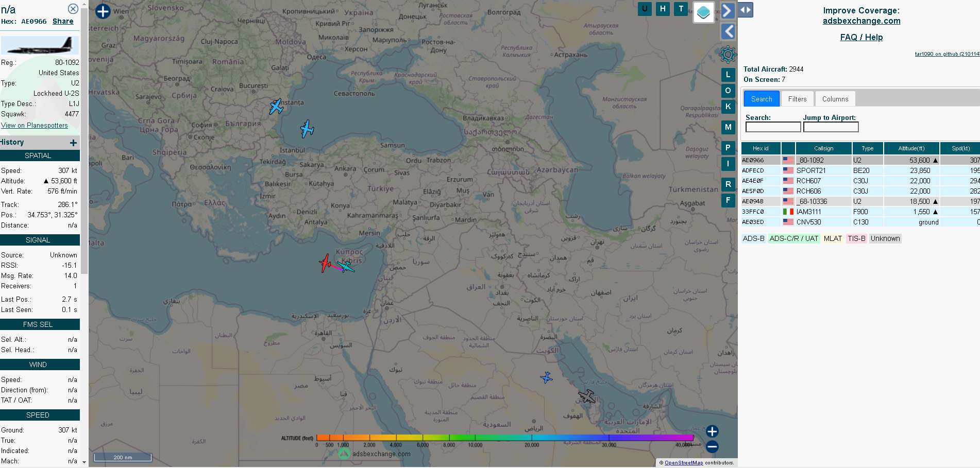The image size is (980, 468).
Task: Sort table by Callsign column
Action: [823, 148]
